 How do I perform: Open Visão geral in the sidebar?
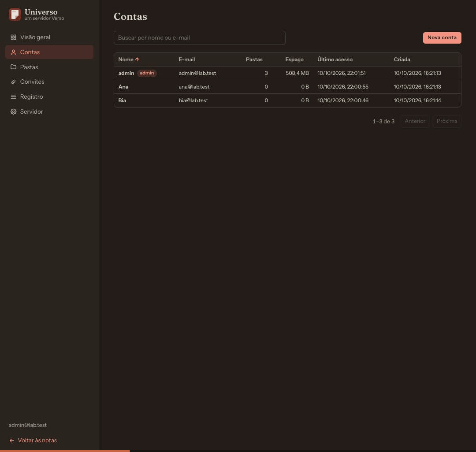point(49,37)
